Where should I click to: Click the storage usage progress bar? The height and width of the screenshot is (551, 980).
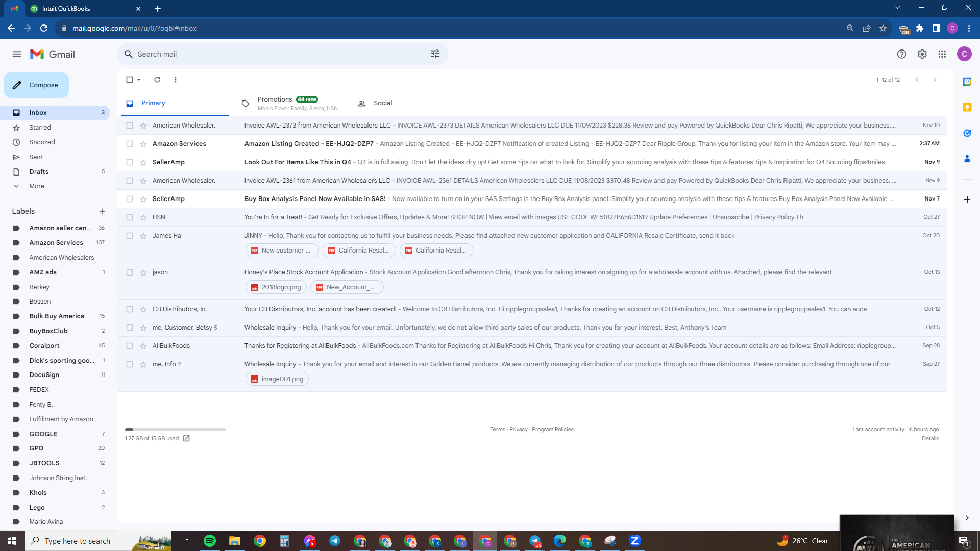click(176, 430)
